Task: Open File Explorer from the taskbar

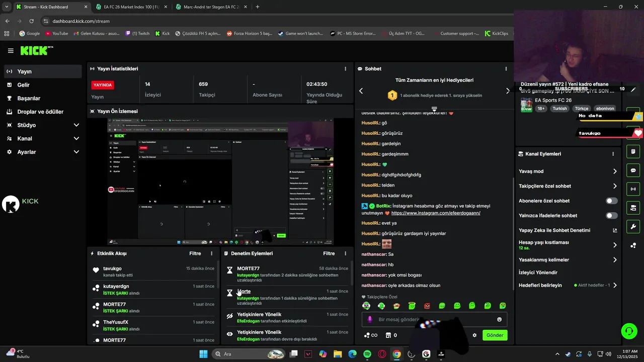Action: click(x=338, y=354)
